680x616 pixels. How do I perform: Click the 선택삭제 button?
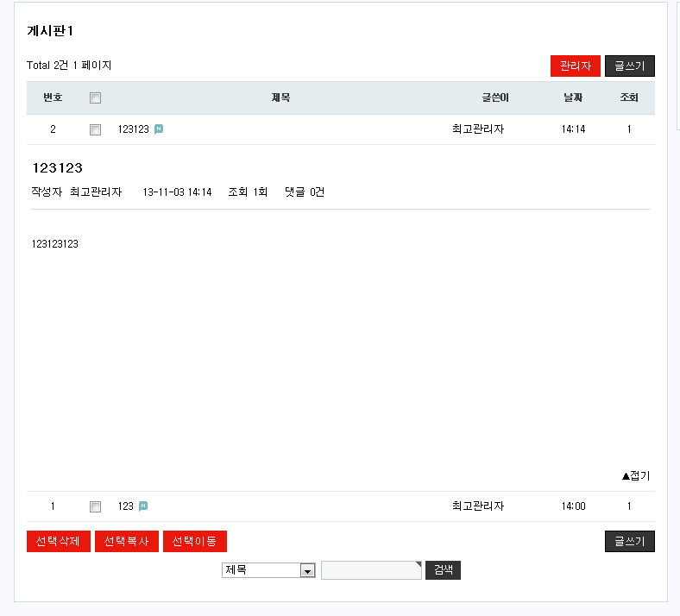tap(58, 541)
